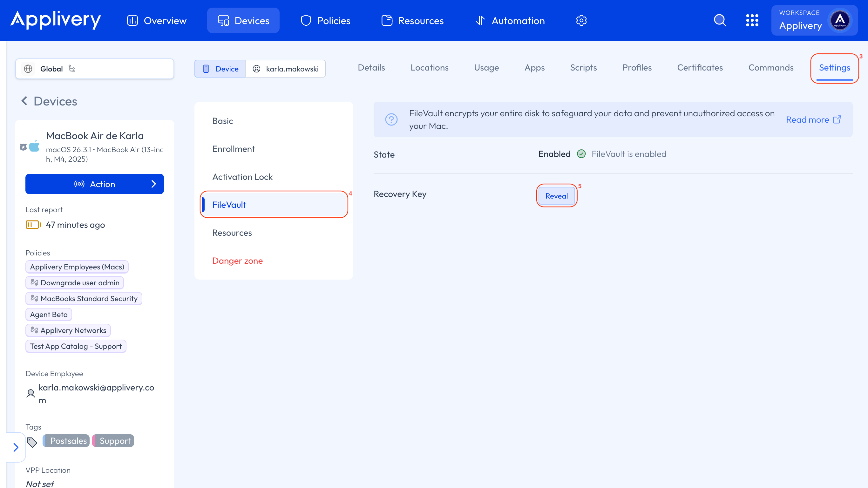This screenshot has height=488, width=868.
Task: Open the Global scope selector
Action: [94, 69]
